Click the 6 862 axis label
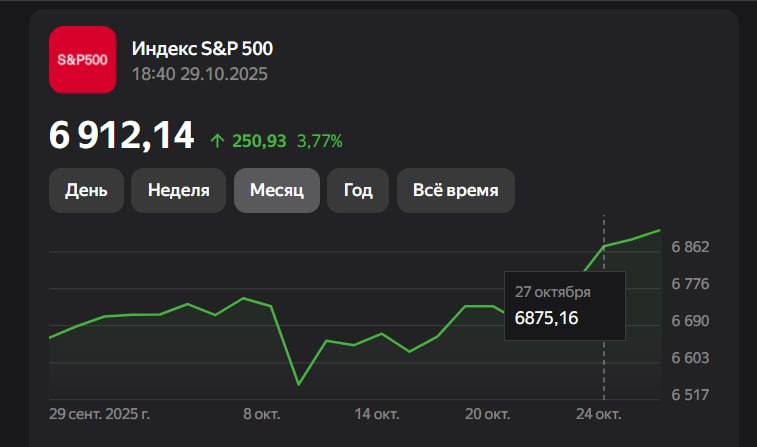The width and height of the screenshot is (757, 447). tap(690, 247)
